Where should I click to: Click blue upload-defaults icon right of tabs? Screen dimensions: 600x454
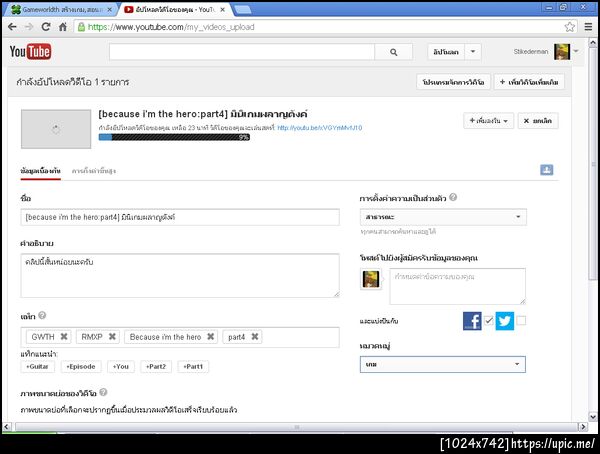click(x=546, y=170)
